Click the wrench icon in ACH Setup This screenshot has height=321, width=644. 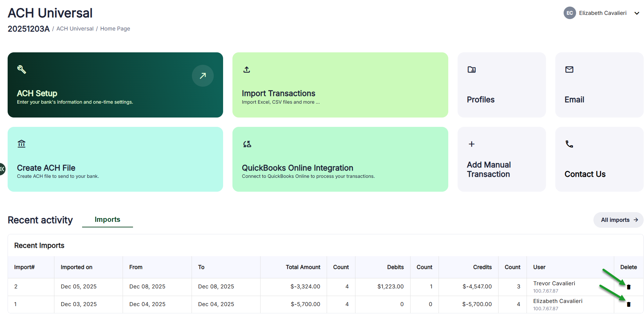pos(21,69)
